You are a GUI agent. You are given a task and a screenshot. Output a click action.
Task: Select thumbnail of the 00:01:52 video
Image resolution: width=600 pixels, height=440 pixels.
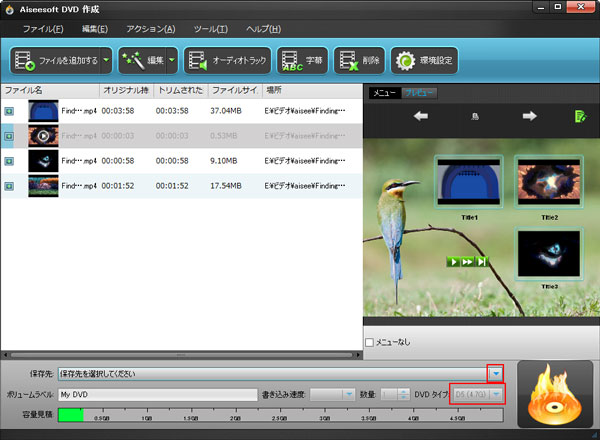43,186
